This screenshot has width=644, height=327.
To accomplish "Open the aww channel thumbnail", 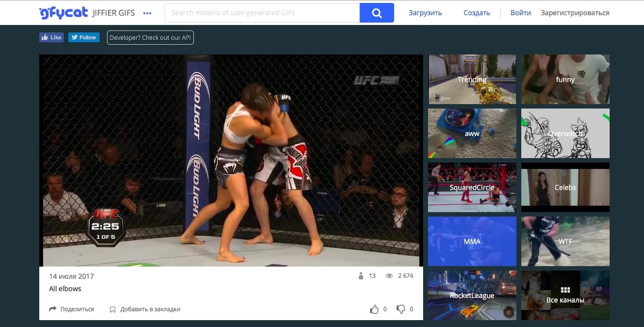I will click(472, 133).
